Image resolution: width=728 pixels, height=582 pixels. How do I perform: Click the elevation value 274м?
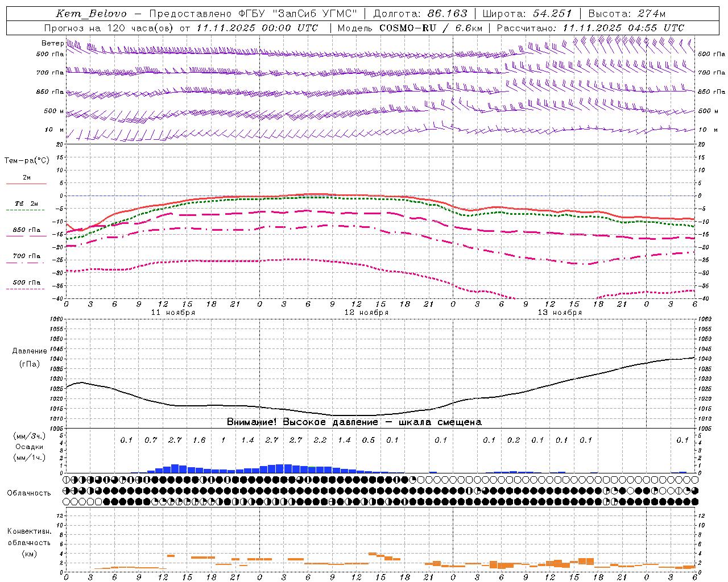[651, 14]
